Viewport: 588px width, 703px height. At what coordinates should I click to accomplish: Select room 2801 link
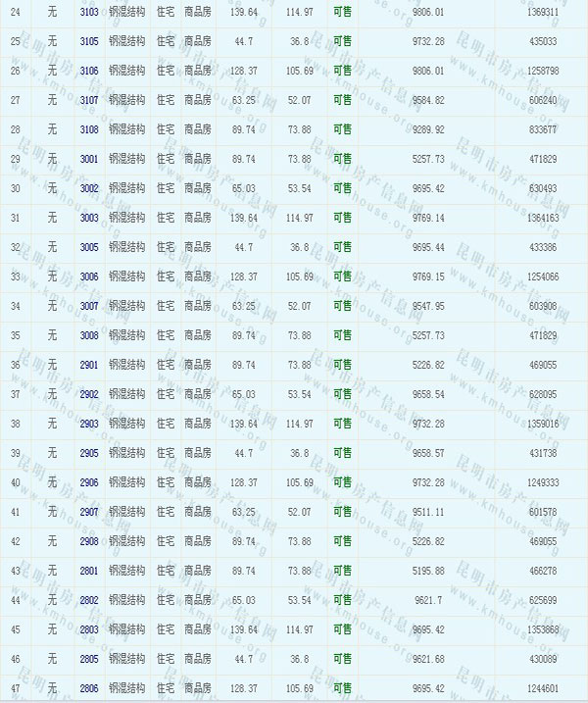(88, 571)
